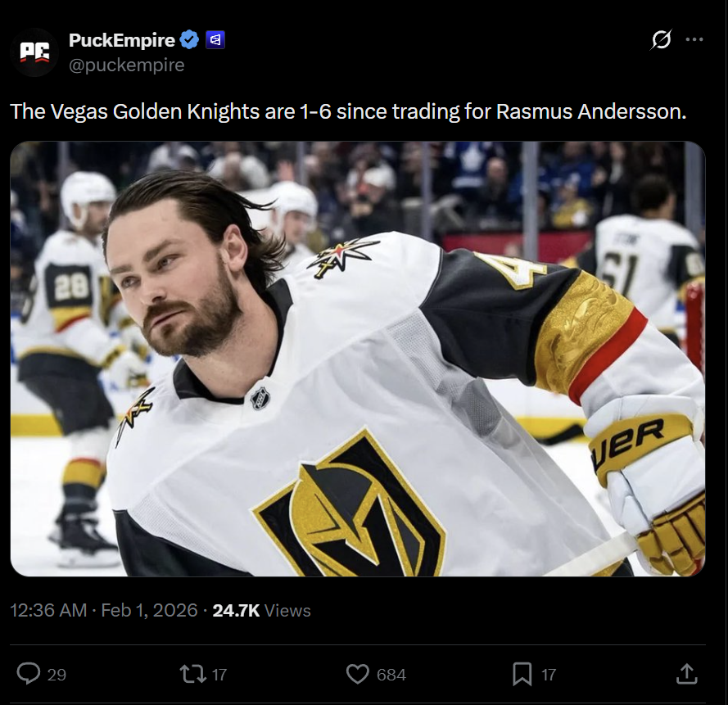The height and width of the screenshot is (705, 728).
Task: Open the repost arrows menu
Action: click(x=192, y=674)
